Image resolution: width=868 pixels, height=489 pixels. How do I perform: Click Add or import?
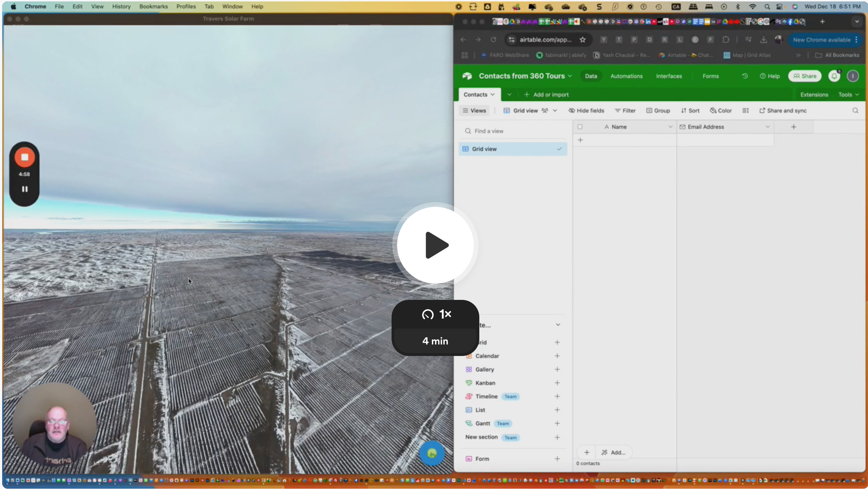[x=547, y=95]
